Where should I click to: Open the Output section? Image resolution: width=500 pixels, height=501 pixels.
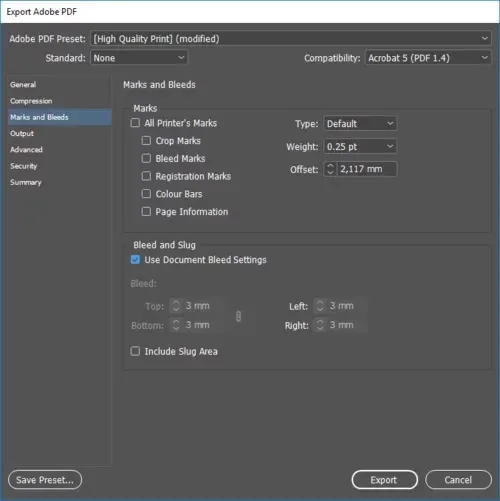pos(22,134)
